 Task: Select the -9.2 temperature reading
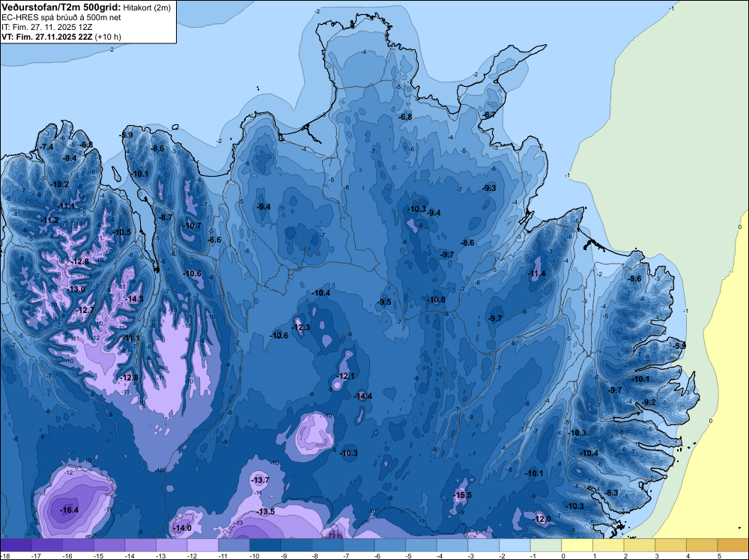coord(649,402)
